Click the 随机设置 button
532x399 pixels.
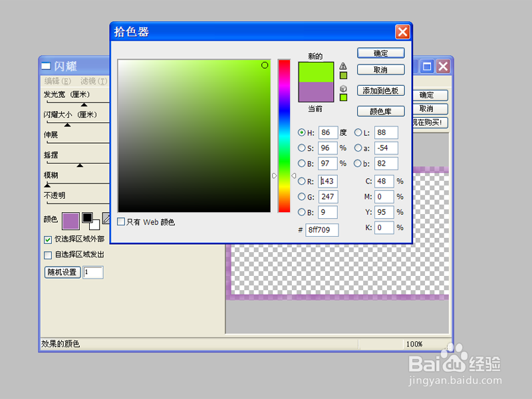click(x=63, y=272)
